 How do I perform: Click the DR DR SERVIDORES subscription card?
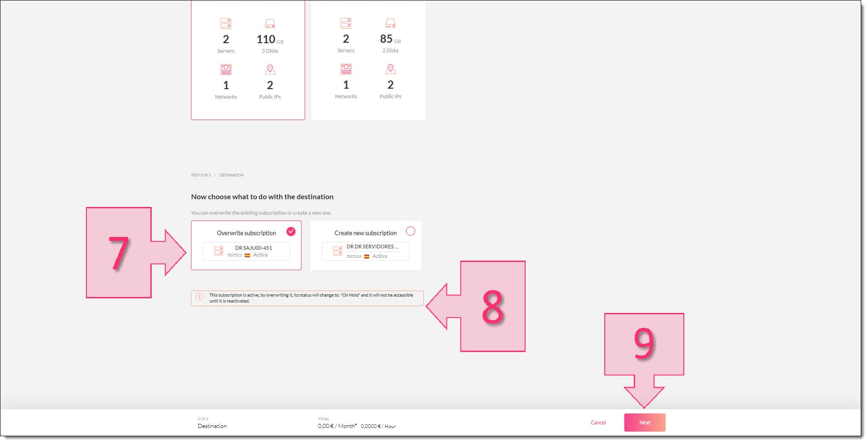pyautogui.click(x=365, y=251)
